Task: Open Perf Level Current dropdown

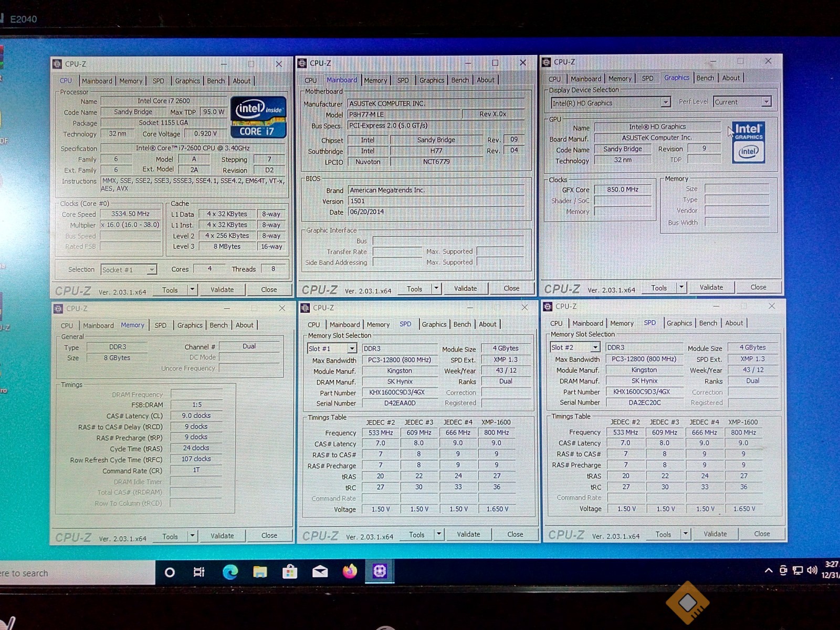Action: tap(742, 102)
